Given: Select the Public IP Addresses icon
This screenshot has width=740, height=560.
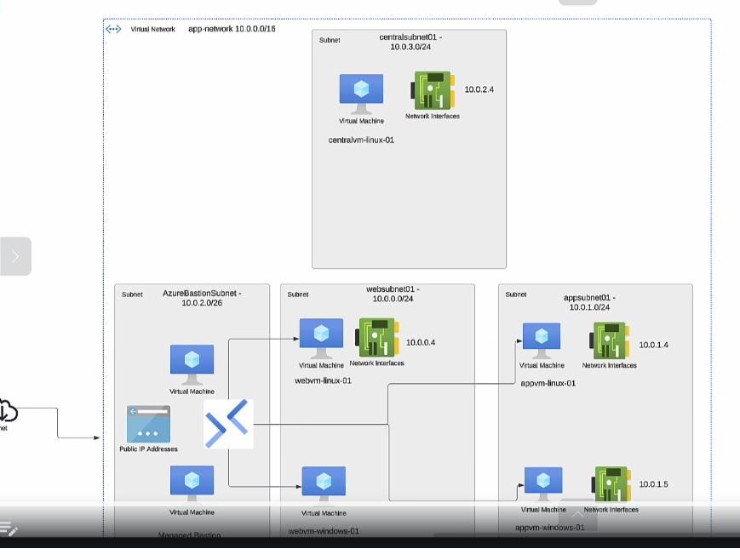Looking at the screenshot, I should click(148, 424).
